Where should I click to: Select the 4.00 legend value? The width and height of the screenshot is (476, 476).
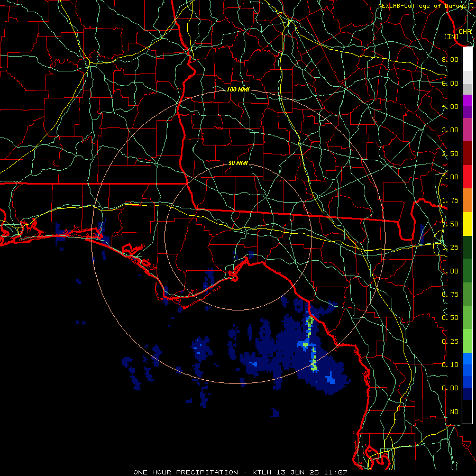coord(450,106)
